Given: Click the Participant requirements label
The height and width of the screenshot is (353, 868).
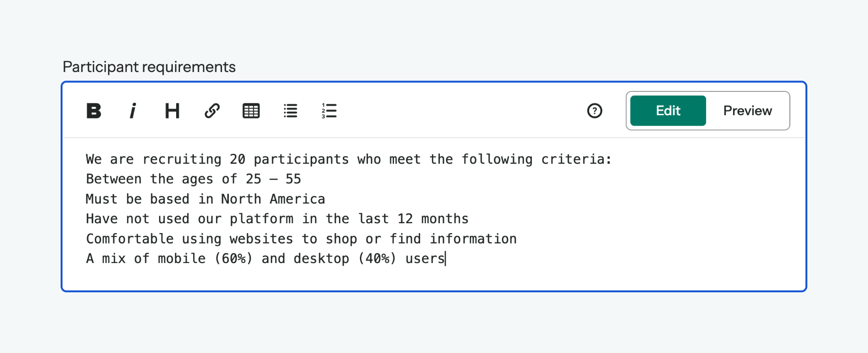Looking at the screenshot, I should click(149, 67).
